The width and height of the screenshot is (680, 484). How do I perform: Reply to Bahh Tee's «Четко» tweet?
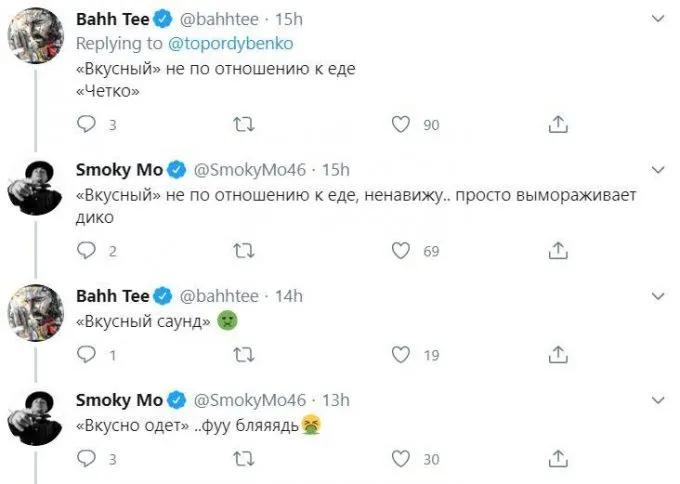pyautogui.click(x=86, y=124)
